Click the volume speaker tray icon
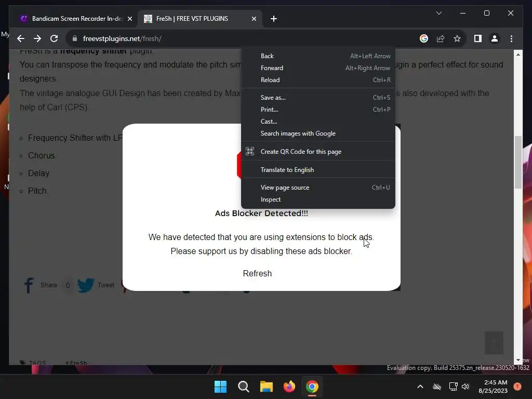The height and width of the screenshot is (399, 532). [465, 387]
